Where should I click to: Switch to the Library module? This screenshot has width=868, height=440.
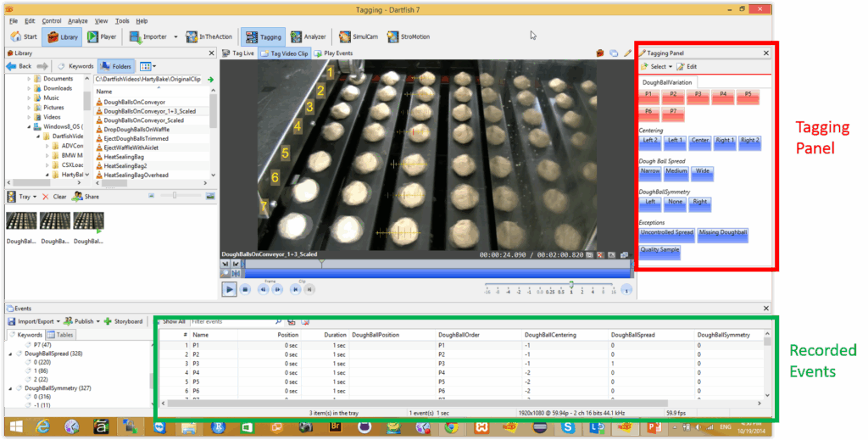tap(63, 36)
